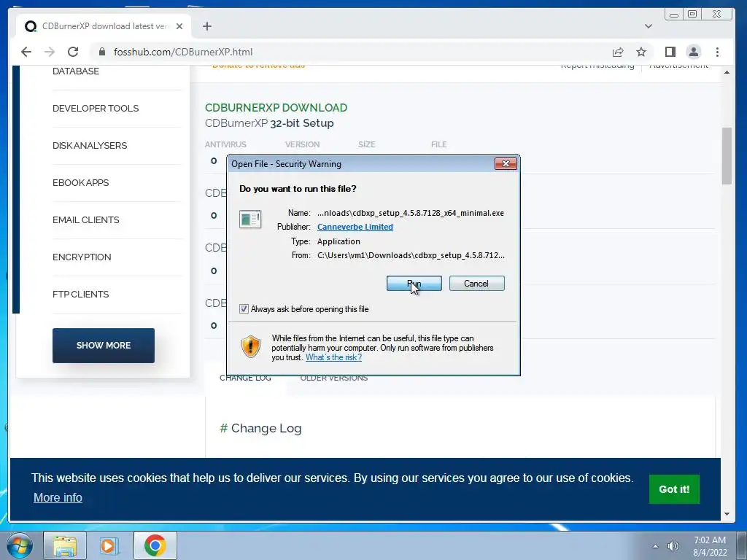Open the FTP CLIENTS category

click(x=80, y=294)
